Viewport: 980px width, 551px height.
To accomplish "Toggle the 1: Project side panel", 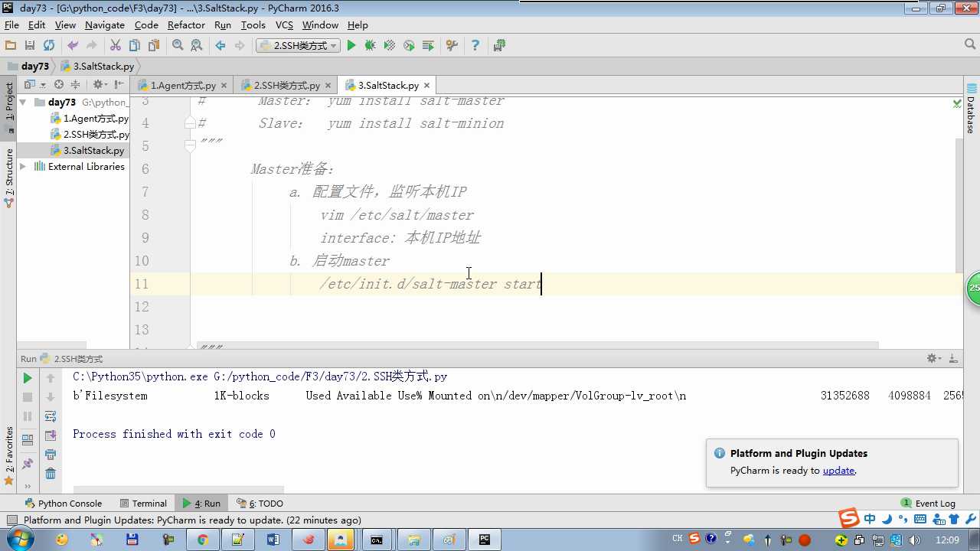I will (8, 108).
